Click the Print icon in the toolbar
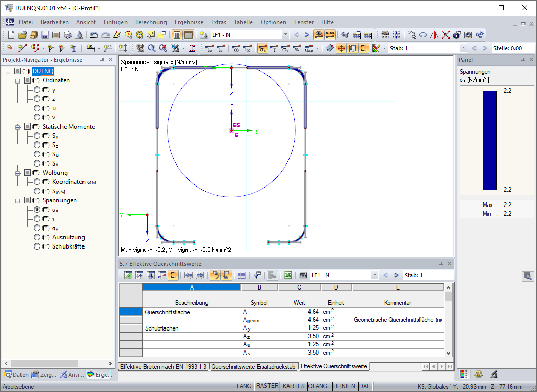This screenshot has height=392, width=537. tap(67, 35)
